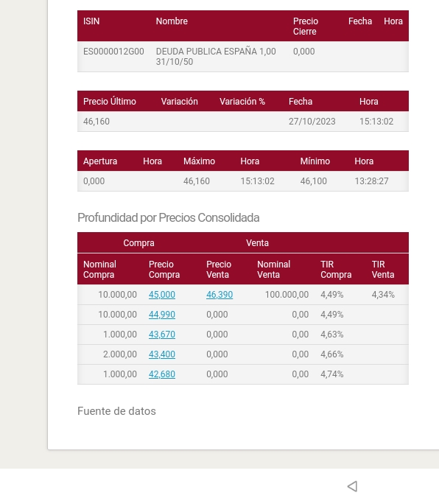
Task: Click the Precio Último column header
Action: pos(110,102)
